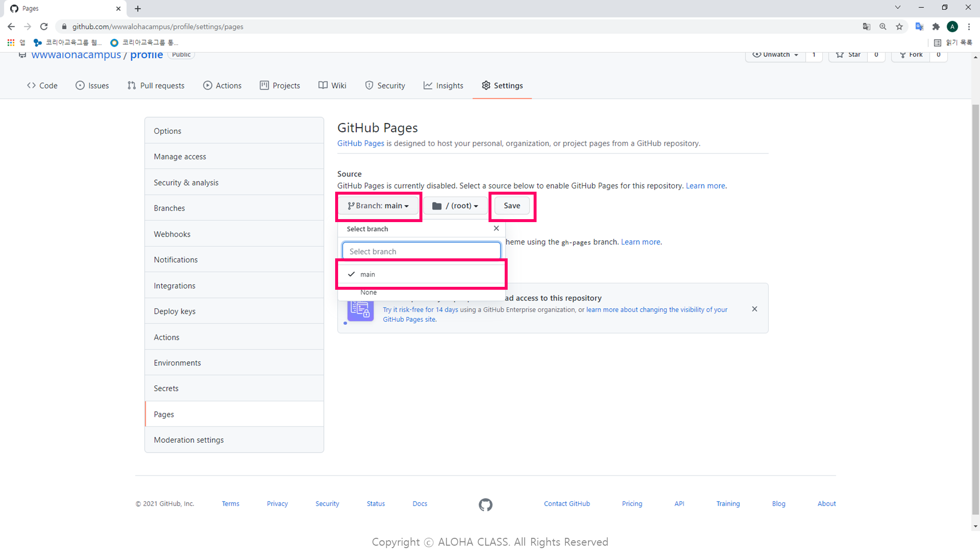Open the Settings tab
980x554 pixels.
(502, 85)
